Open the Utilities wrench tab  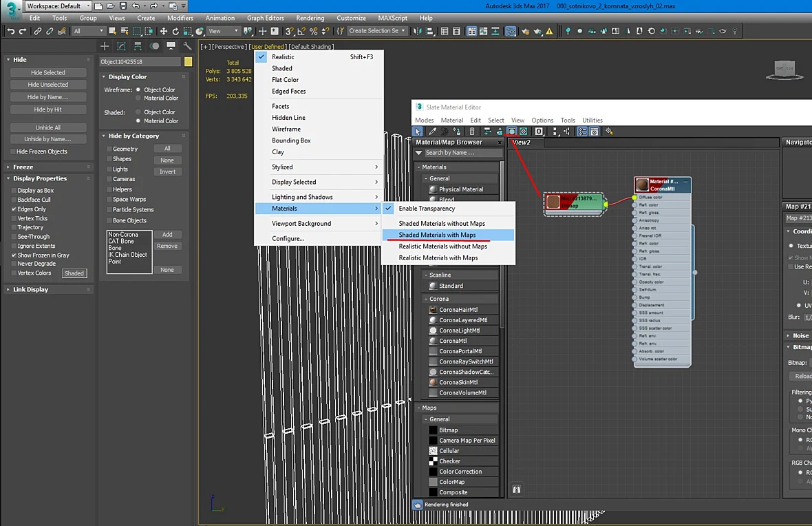point(187,46)
